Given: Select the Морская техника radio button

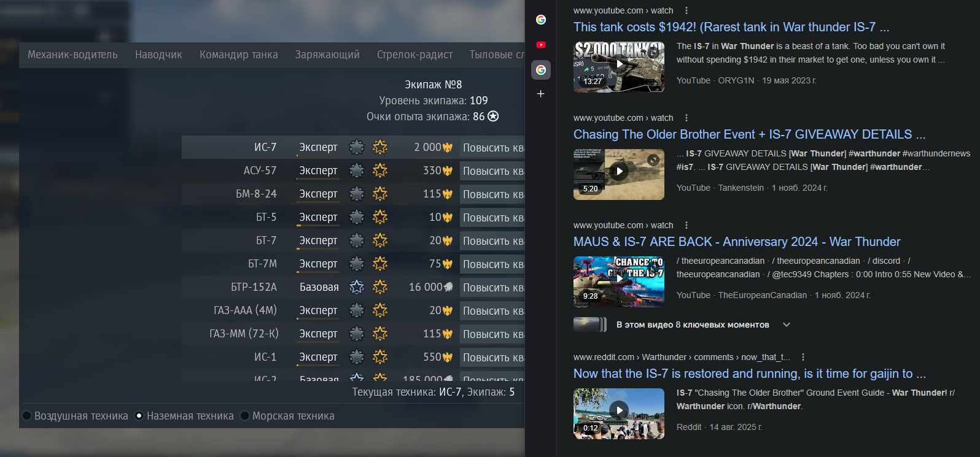Looking at the screenshot, I should click(245, 416).
